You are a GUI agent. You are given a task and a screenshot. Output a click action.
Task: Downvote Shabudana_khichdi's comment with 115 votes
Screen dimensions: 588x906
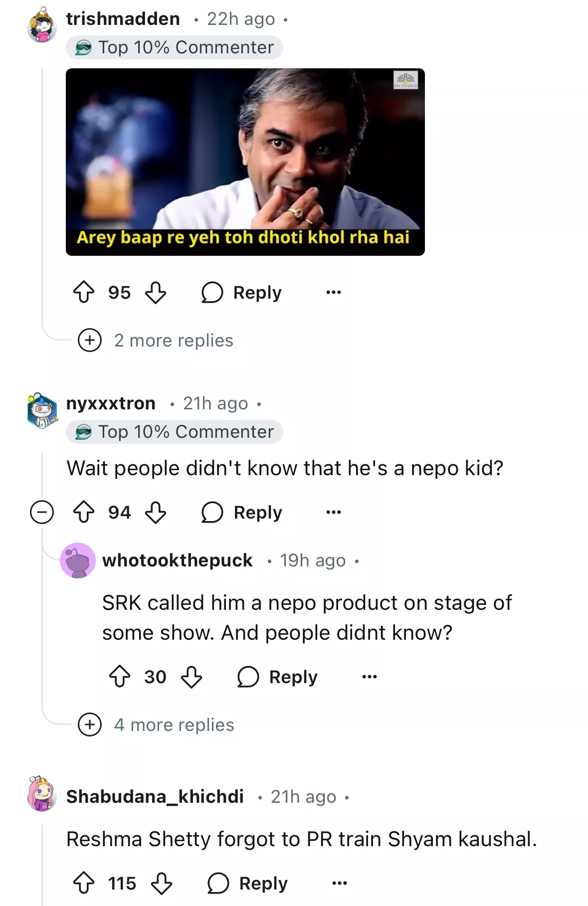pyautogui.click(x=162, y=883)
